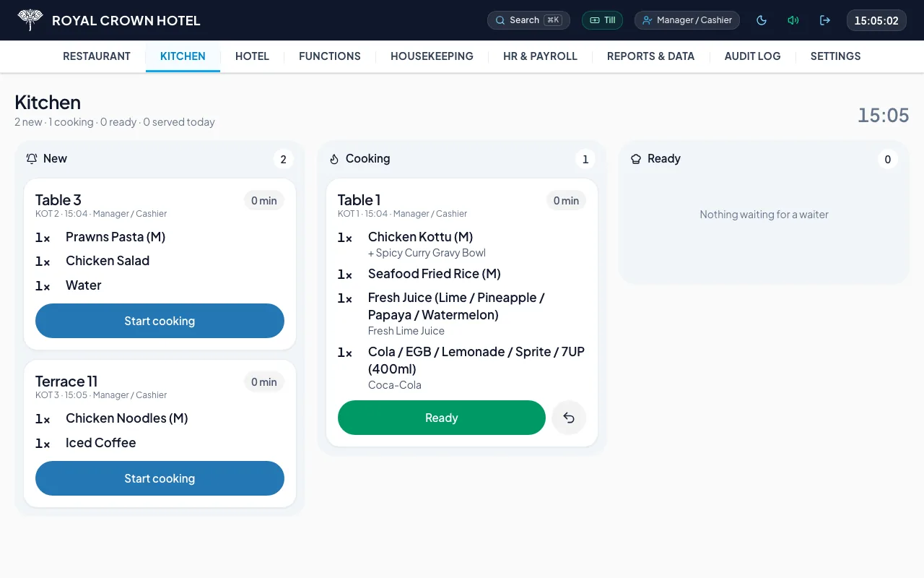Click the bell icon beside New
This screenshot has width=924, height=578.
click(32, 159)
